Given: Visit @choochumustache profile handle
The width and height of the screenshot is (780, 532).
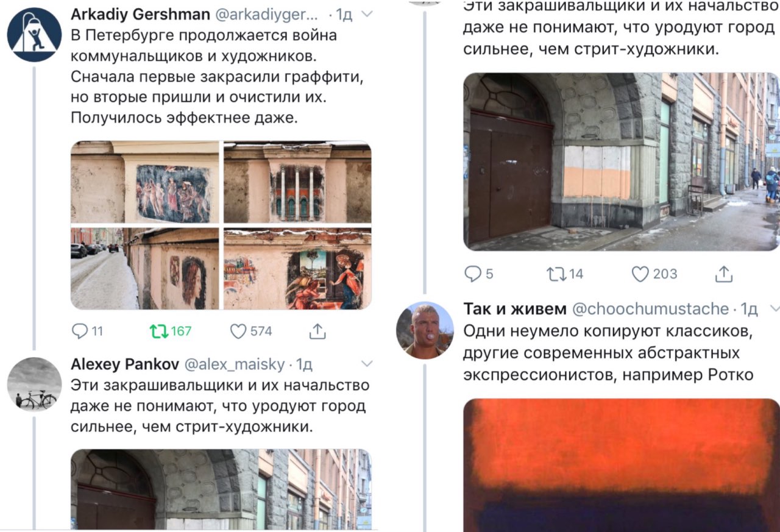Looking at the screenshot, I should click(651, 309).
